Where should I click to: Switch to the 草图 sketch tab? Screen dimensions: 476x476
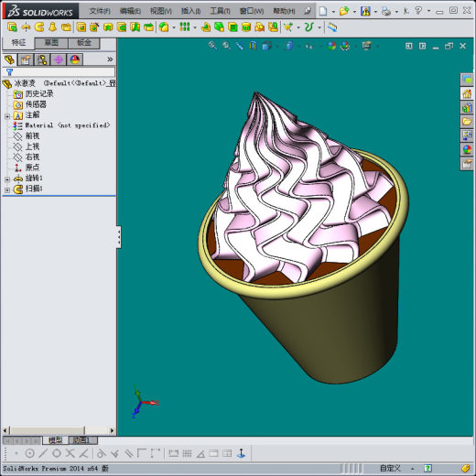point(51,43)
